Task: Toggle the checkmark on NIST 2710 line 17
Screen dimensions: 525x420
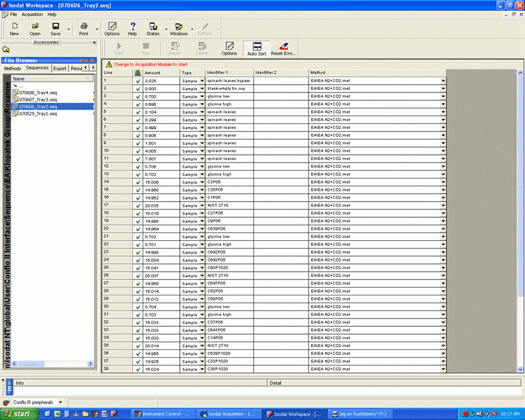Action: coord(138,206)
